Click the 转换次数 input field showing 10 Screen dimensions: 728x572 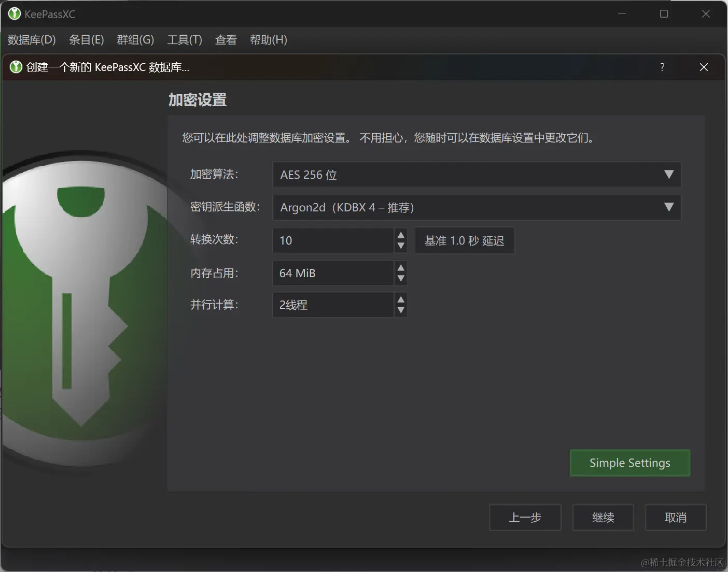tap(333, 240)
